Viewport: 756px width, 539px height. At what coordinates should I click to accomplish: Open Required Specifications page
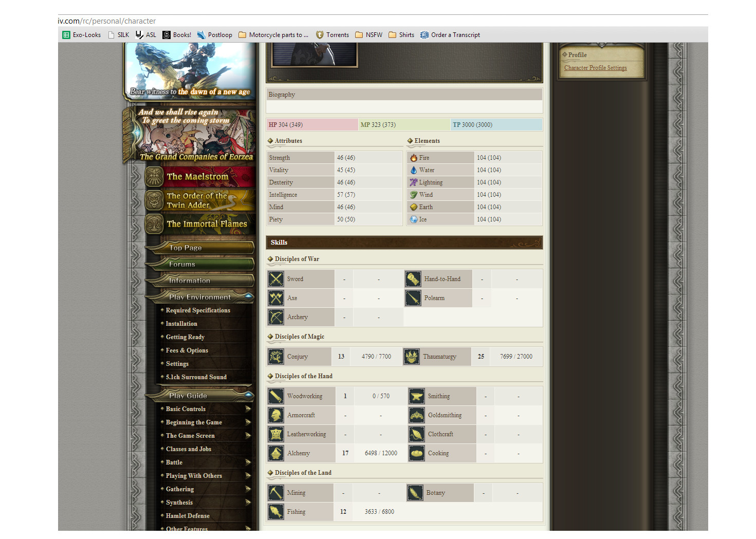click(x=198, y=310)
